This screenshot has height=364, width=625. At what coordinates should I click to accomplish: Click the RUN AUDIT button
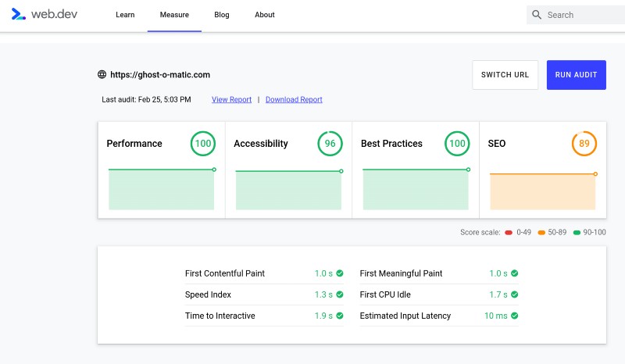[x=577, y=75]
